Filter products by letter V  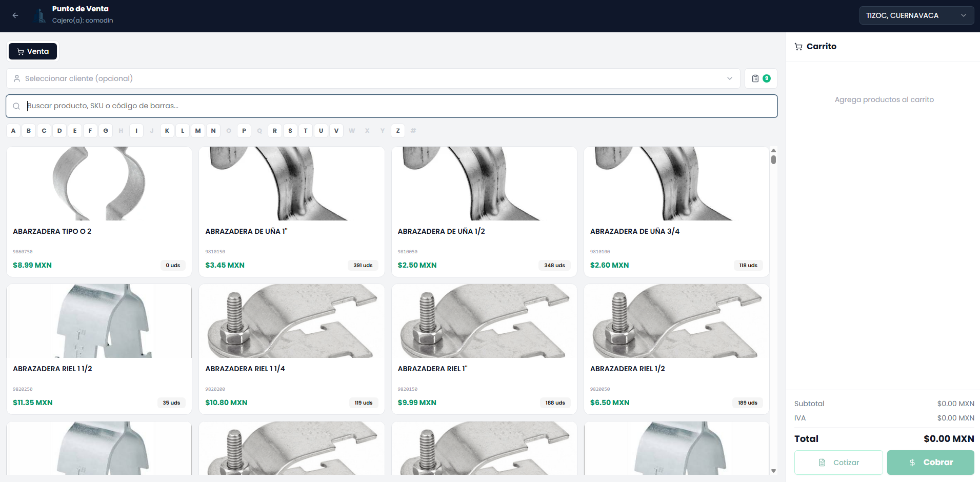[336, 131]
